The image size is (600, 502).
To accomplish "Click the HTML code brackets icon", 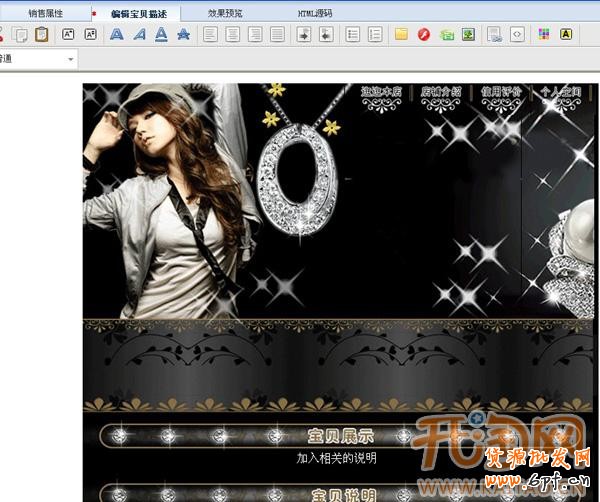I will (x=517, y=35).
